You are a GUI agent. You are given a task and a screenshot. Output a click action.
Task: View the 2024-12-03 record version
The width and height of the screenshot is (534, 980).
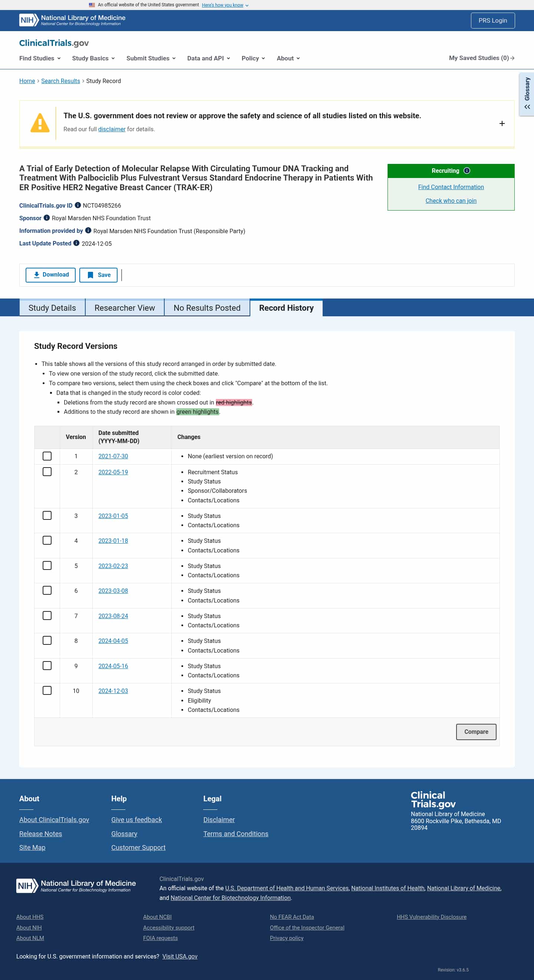pos(113,691)
